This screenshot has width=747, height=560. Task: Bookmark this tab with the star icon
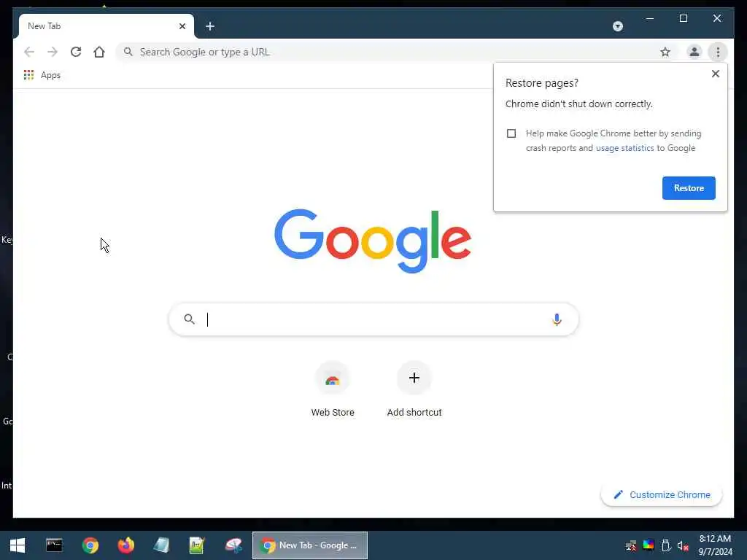pos(665,52)
